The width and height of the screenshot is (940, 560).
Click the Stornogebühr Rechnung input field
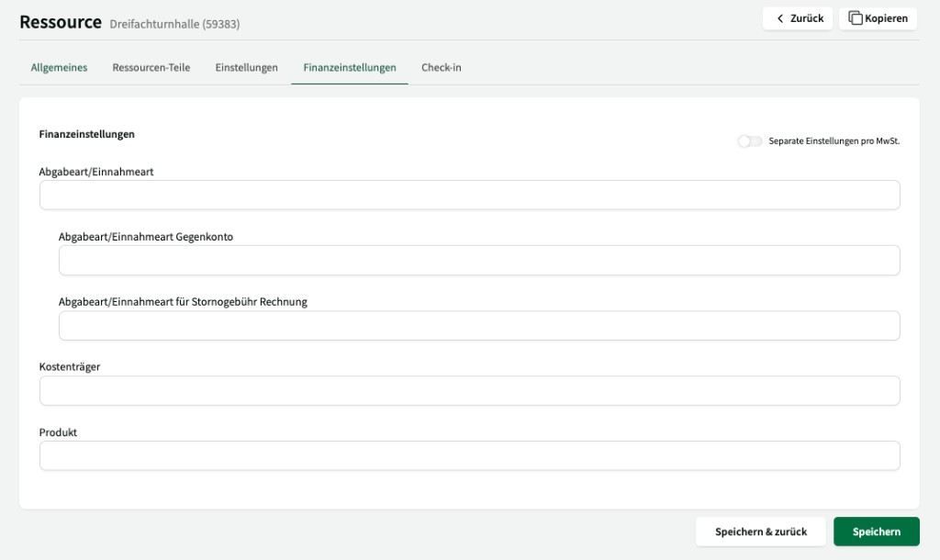click(x=478, y=325)
